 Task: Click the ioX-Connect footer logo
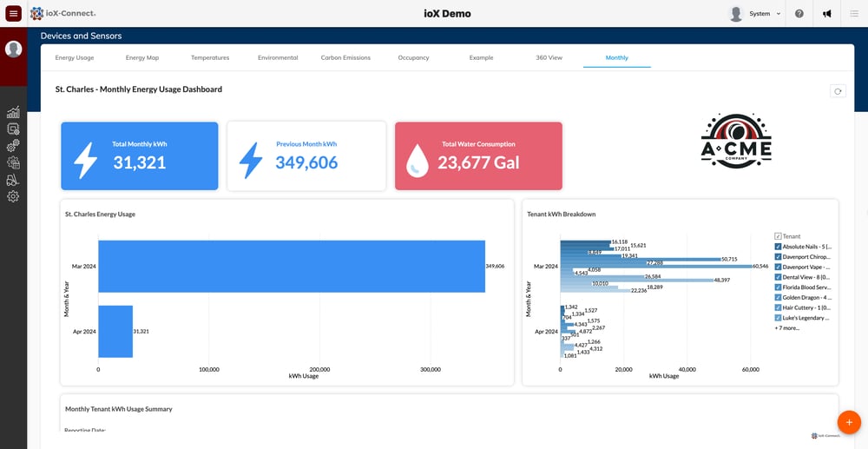point(826,436)
